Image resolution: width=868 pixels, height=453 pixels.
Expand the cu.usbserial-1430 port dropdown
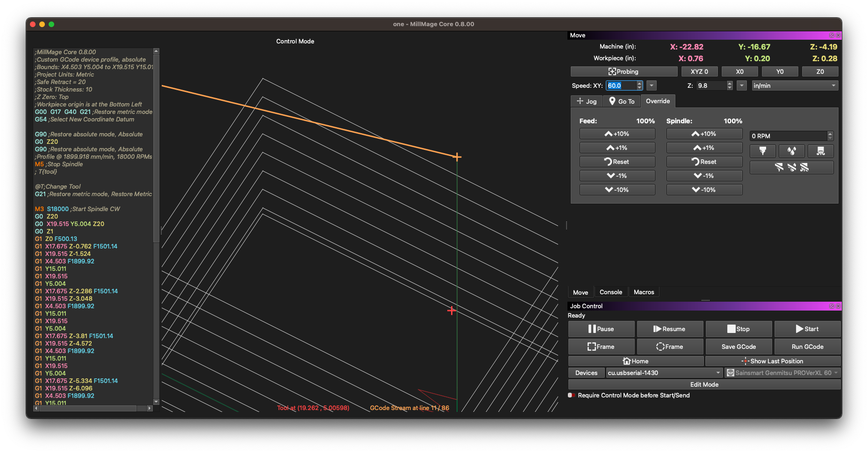pyautogui.click(x=664, y=373)
